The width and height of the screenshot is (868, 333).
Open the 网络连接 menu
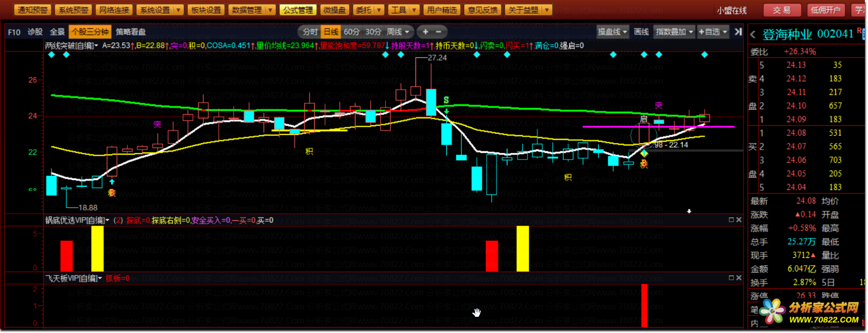[114, 10]
